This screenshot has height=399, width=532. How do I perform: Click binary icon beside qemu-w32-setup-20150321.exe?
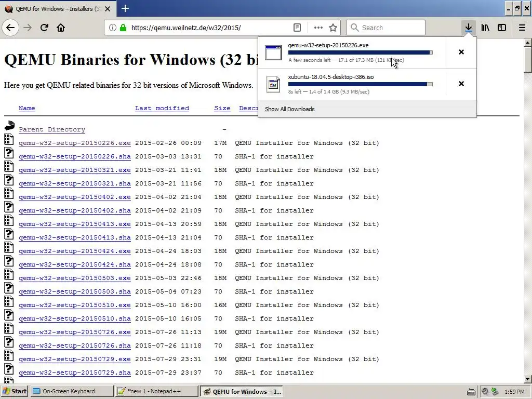9,166
